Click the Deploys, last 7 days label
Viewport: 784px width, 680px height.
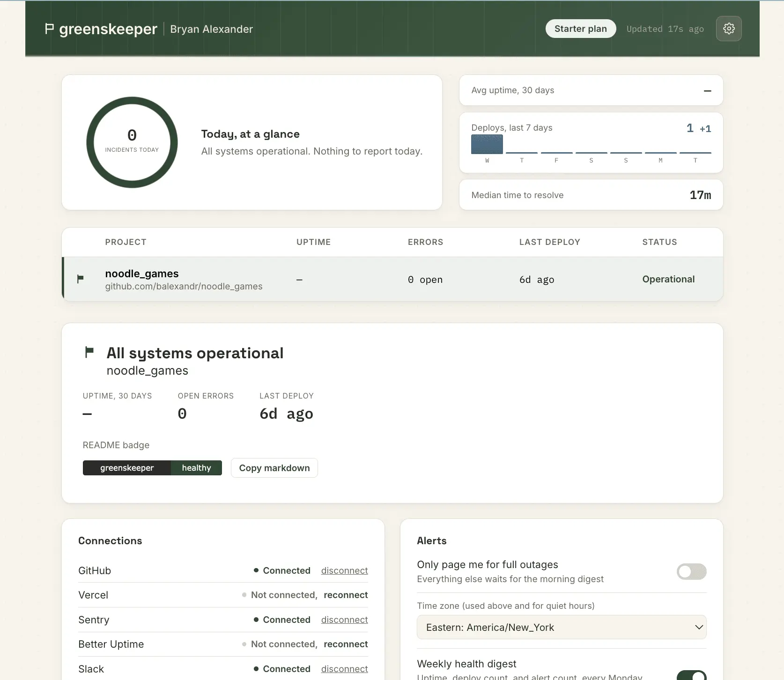point(512,128)
